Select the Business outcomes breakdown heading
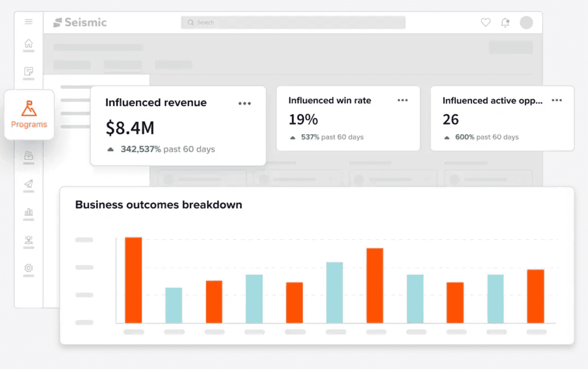 pyautogui.click(x=158, y=205)
